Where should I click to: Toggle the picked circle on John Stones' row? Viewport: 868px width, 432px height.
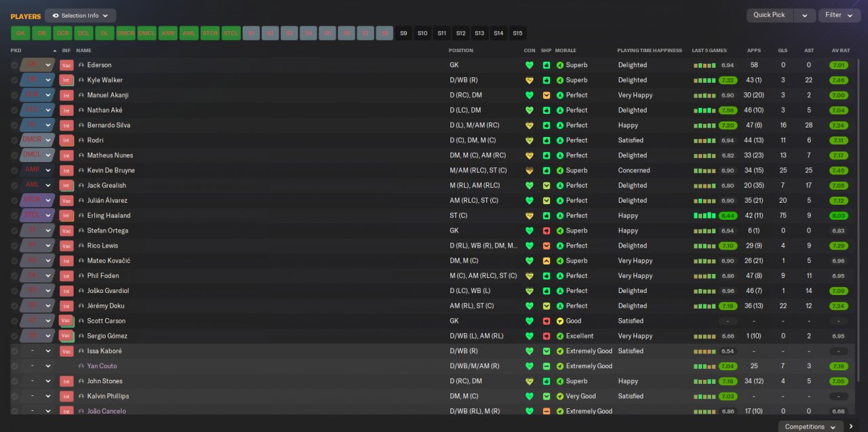pyautogui.click(x=14, y=381)
